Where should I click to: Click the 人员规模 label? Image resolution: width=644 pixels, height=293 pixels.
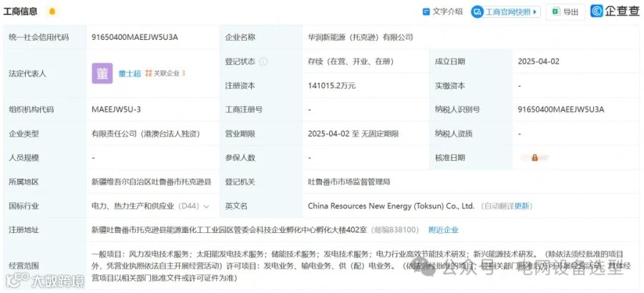click(24, 158)
